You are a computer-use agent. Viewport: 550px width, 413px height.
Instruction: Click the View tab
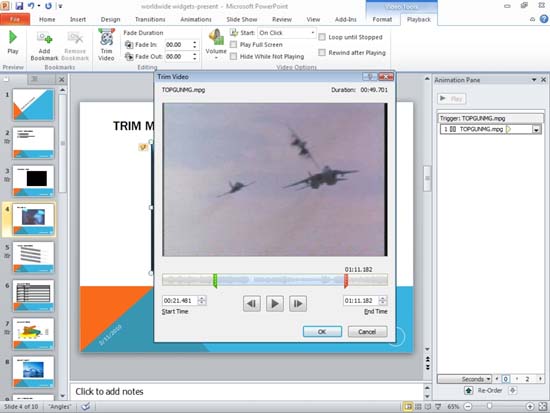tap(313, 19)
